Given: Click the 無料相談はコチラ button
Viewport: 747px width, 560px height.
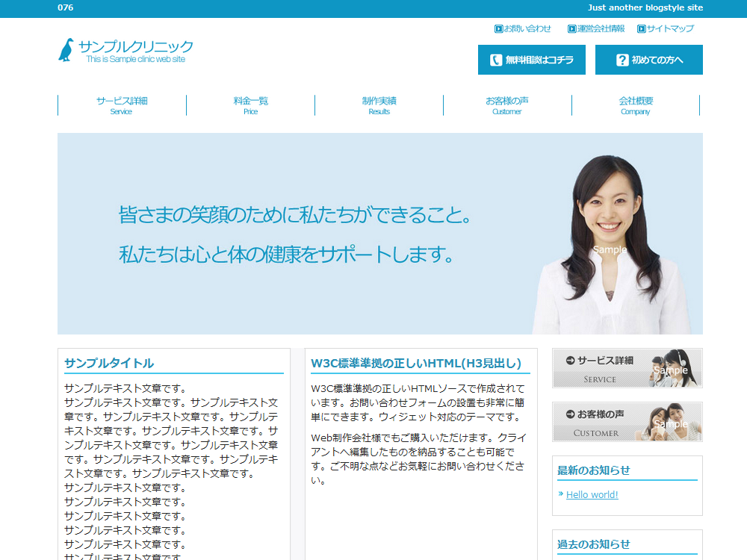Looking at the screenshot, I should 532,60.
